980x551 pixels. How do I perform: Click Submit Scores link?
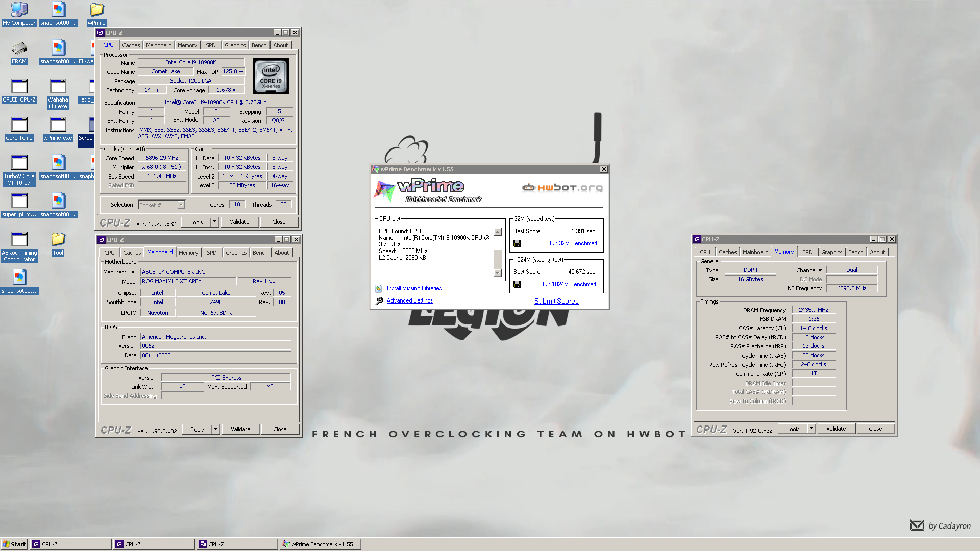click(x=556, y=302)
